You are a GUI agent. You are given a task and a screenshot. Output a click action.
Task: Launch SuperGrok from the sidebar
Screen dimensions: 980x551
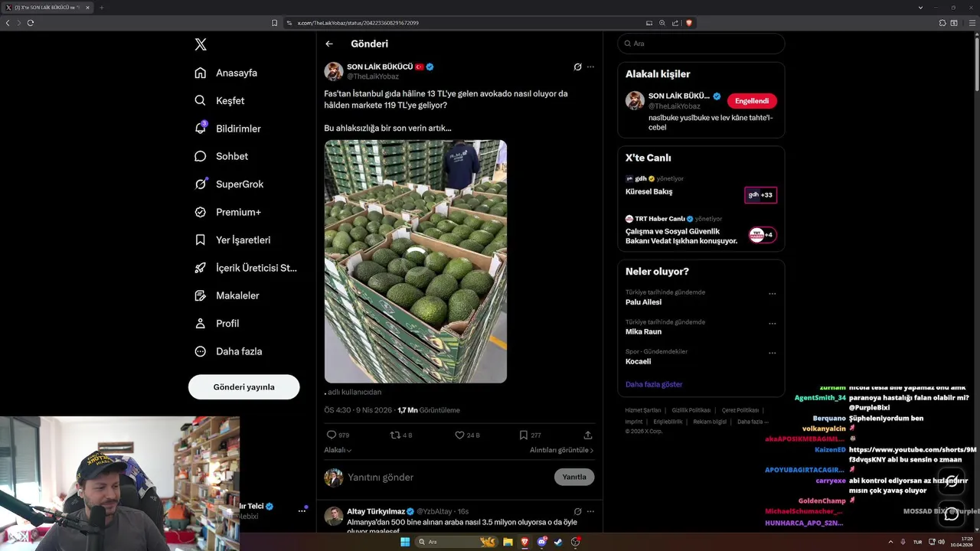coord(229,184)
